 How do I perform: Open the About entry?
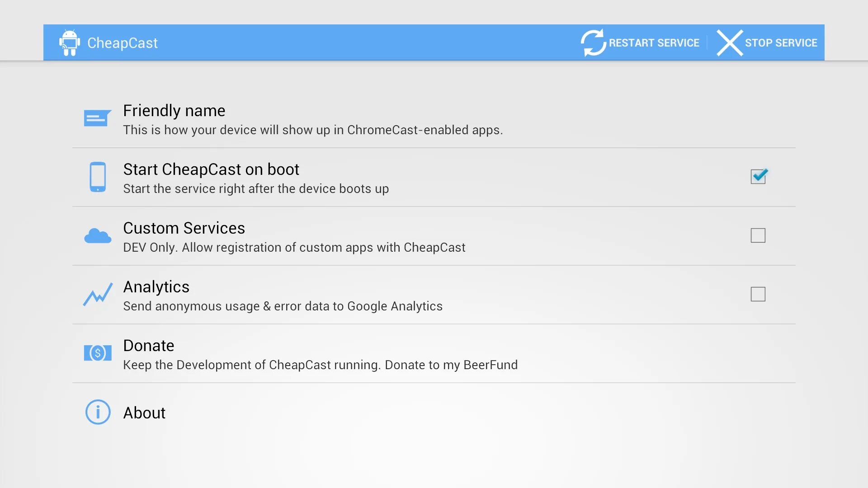pos(144,413)
